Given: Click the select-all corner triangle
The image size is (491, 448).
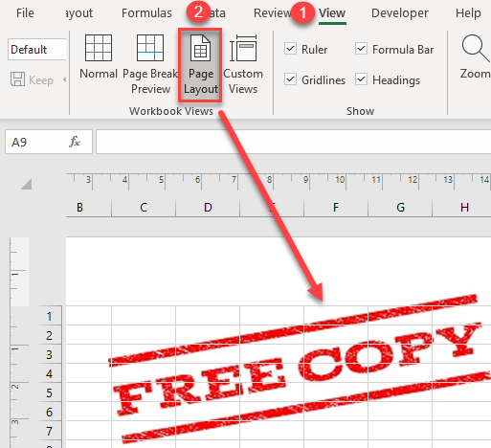Looking at the screenshot, I should 27,184.
